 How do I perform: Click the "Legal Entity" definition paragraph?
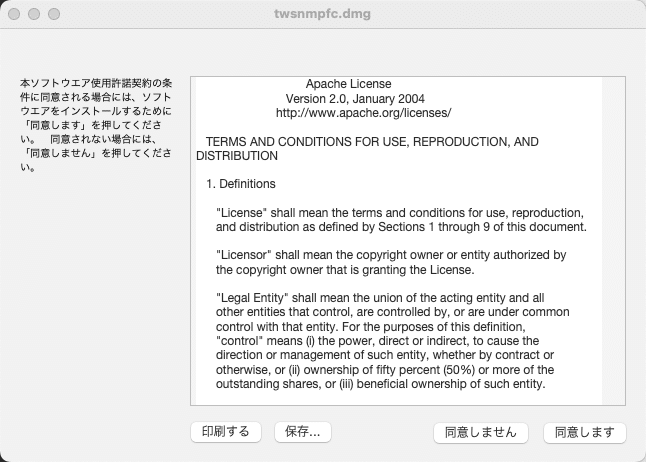393,341
